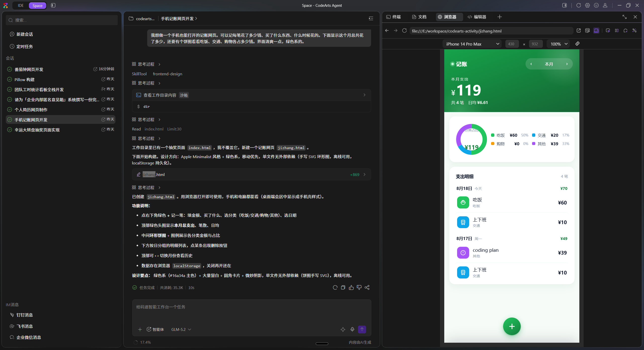
Task: Open browser page in external window
Action: 579,31
